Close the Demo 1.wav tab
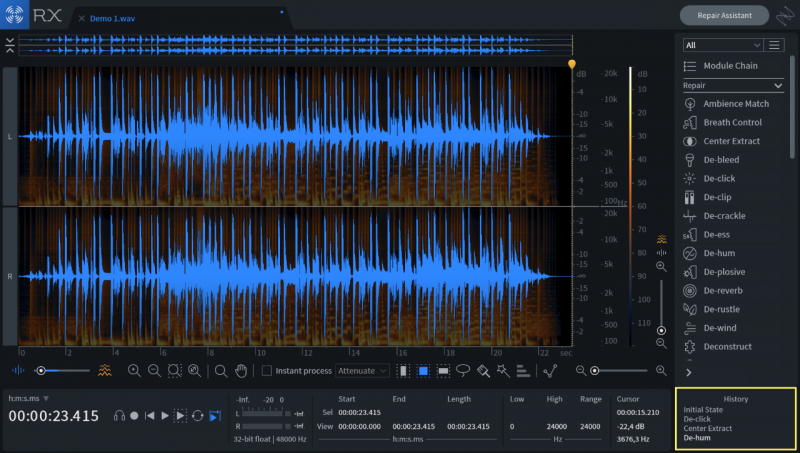The image size is (800, 453). (x=82, y=18)
